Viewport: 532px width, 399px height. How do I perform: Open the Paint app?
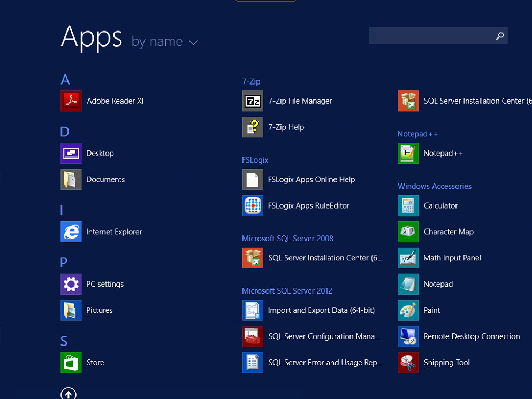(420, 310)
